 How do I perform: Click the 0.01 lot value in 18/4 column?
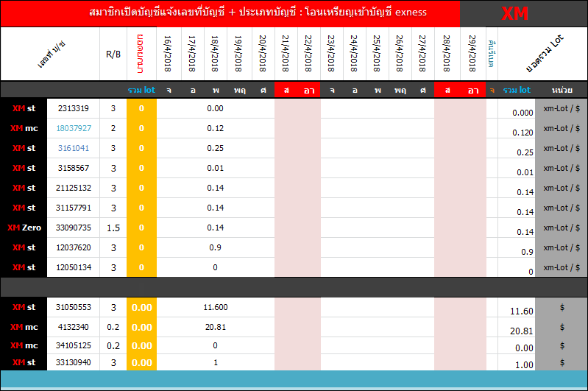(x=215, y=168)
